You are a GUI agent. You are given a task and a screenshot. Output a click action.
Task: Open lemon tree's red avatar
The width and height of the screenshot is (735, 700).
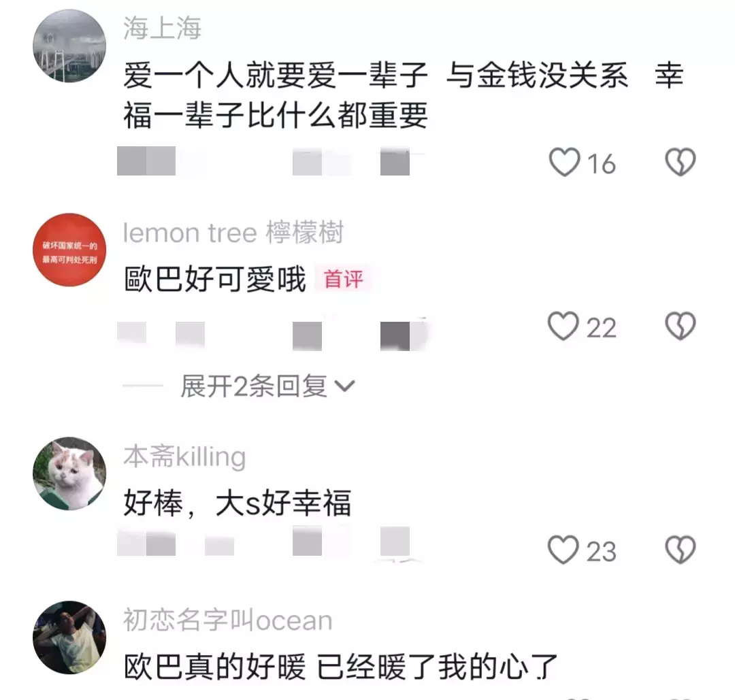(69, 250)
